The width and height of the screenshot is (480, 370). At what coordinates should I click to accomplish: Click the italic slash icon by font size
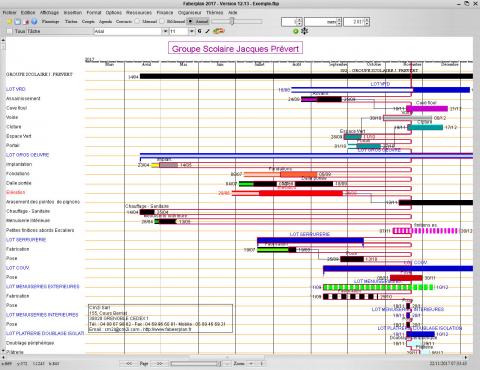click(207, 31)
